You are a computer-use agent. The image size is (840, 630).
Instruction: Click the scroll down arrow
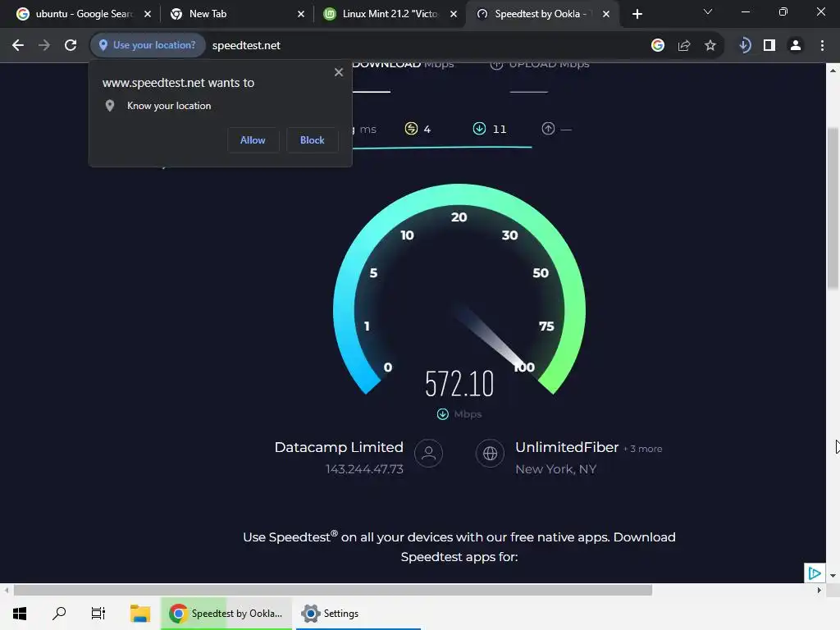coord(833,576)
